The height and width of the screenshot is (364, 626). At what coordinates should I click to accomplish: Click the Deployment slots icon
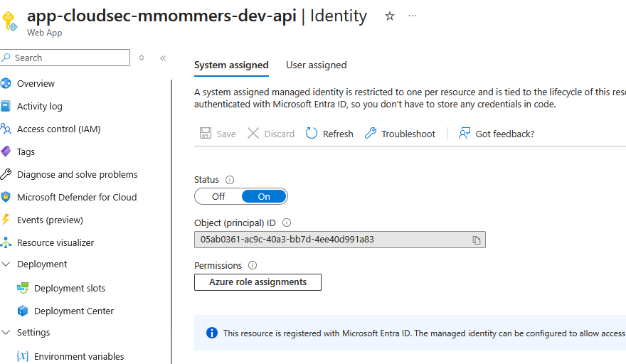point(23,288)
